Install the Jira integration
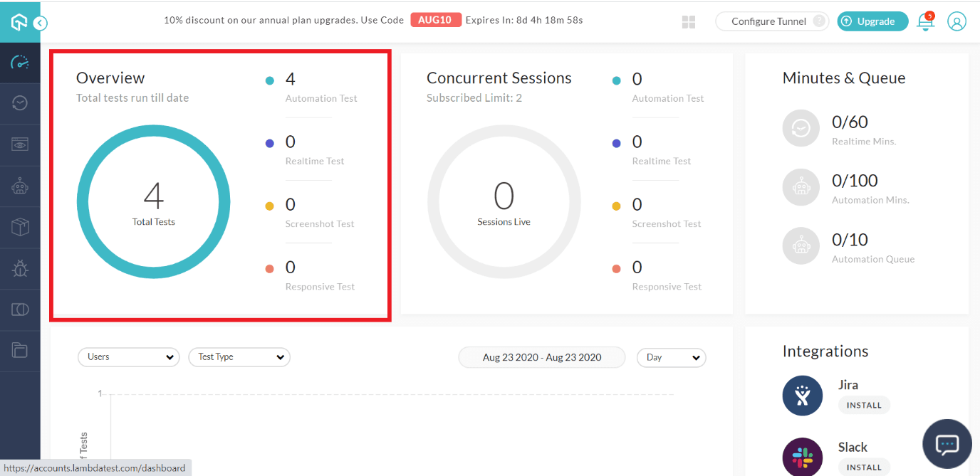The width and height of the screenshot is (980, 476). 864,405
